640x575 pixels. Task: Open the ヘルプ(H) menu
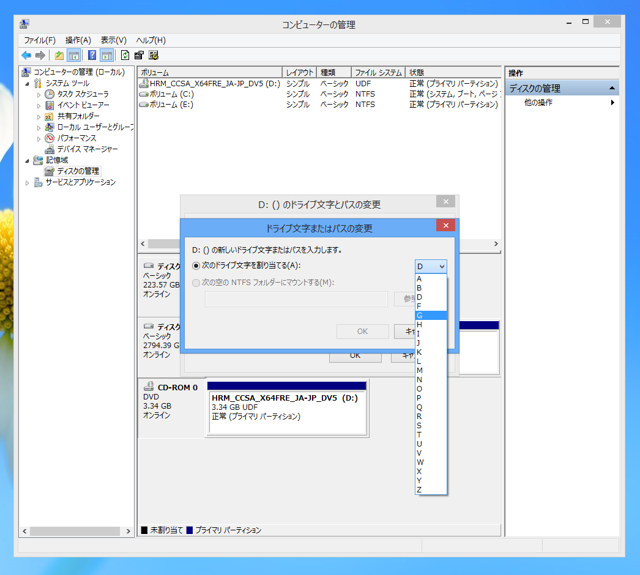(x=151, y=40)
